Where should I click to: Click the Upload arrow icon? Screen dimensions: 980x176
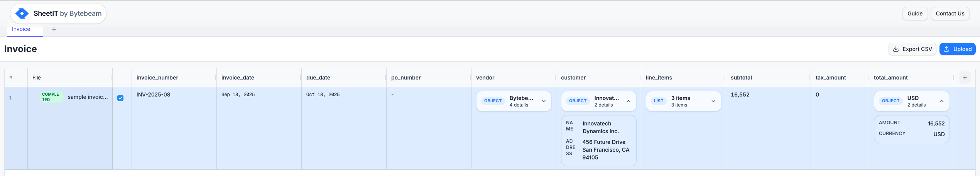point(946,49)
